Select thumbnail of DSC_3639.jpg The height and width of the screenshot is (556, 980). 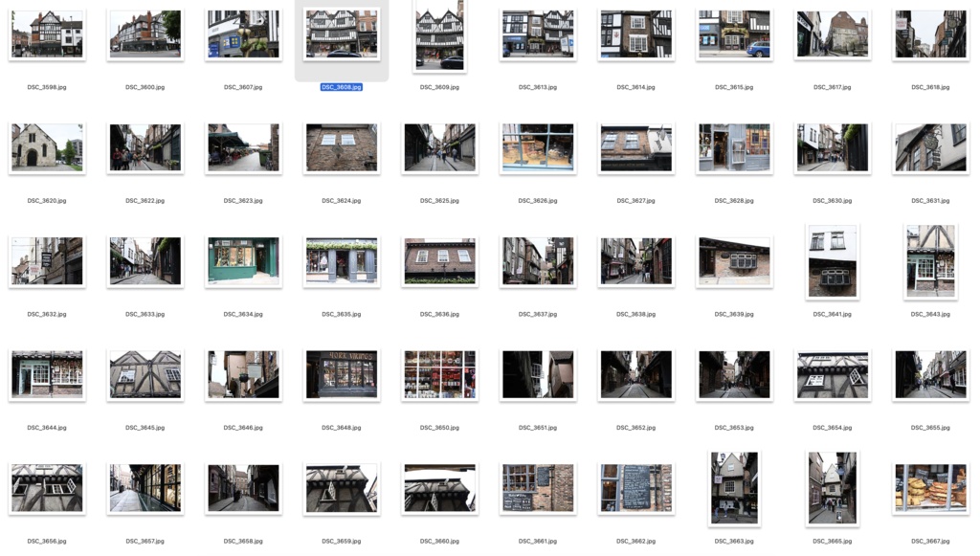[x=734, y=261]
